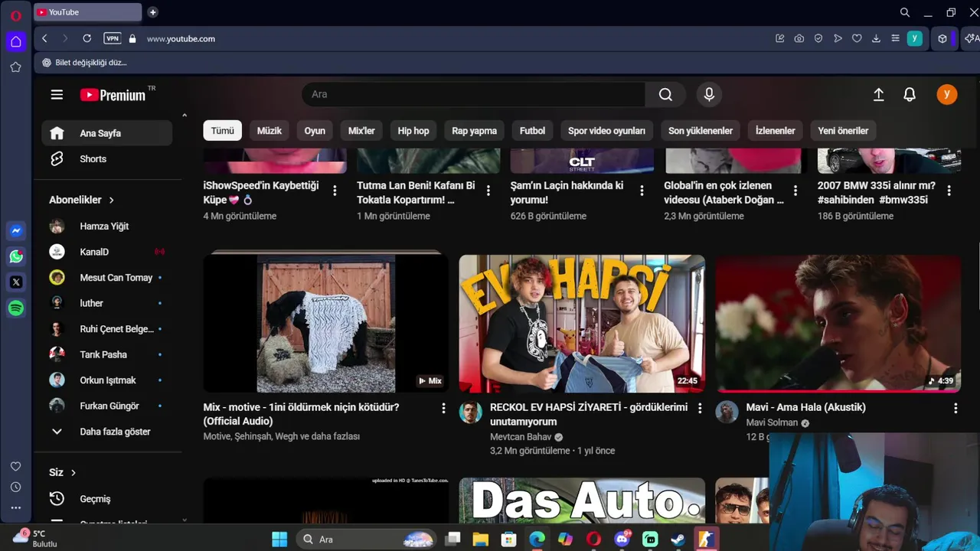Image resolution: width=980 pixels, height=551 pixels.
Task: Toggle the Opera VPN badge
Action: (x=113, y=38)
